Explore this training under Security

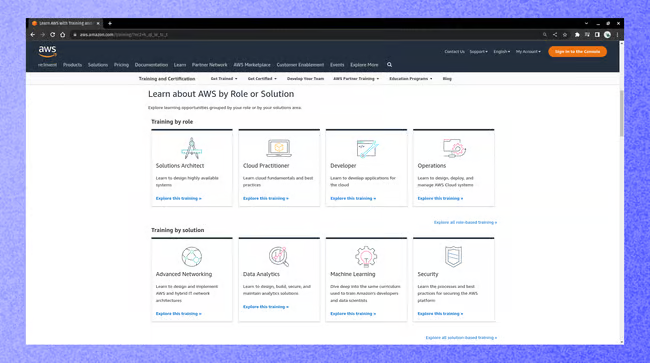[440, 314]
